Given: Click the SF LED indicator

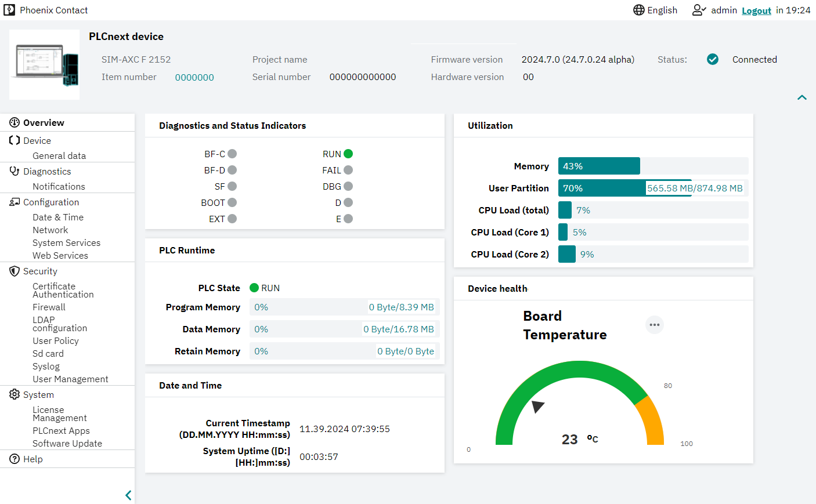Looking at the screenshot, I should tap(232, 186).
